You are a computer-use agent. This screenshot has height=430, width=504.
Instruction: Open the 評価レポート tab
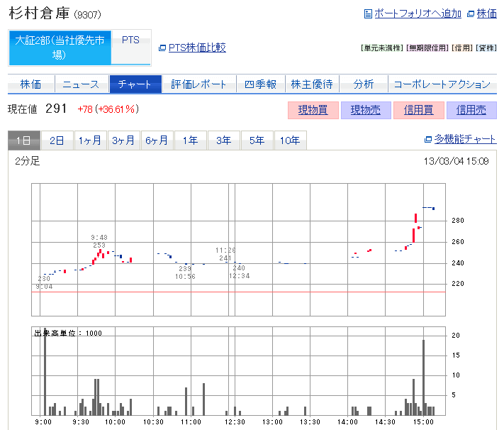[198, 84]
